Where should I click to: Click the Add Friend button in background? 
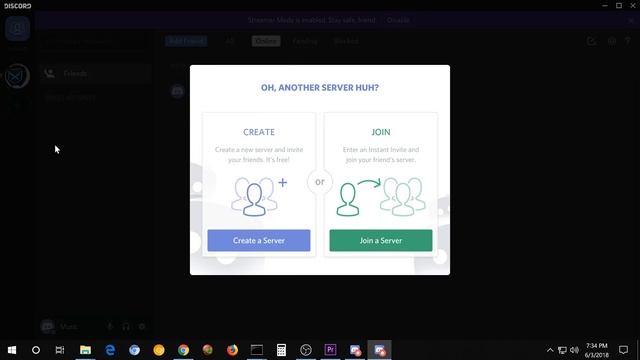click(x=186, y=41)
